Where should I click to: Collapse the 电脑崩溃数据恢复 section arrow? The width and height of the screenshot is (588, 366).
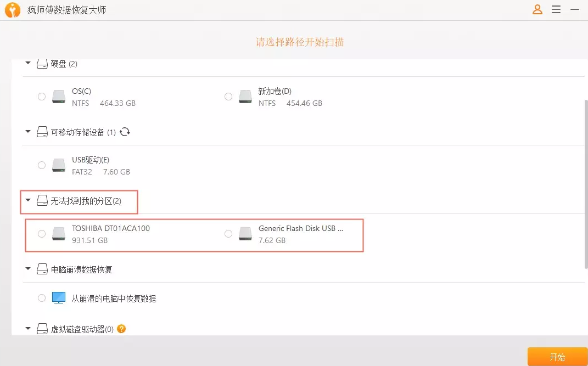28,269
